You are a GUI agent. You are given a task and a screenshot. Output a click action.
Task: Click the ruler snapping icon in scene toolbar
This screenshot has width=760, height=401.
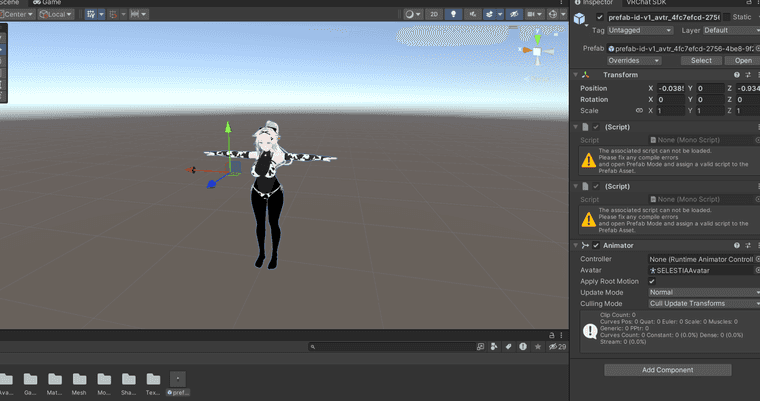(x=135, y=14)
